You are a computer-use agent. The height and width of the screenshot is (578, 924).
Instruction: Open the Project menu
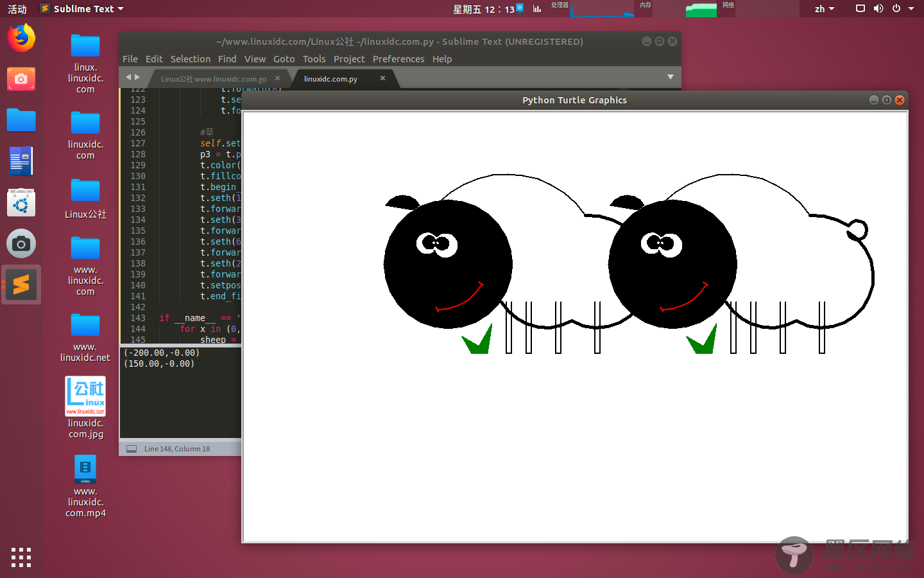pos(349,59)
